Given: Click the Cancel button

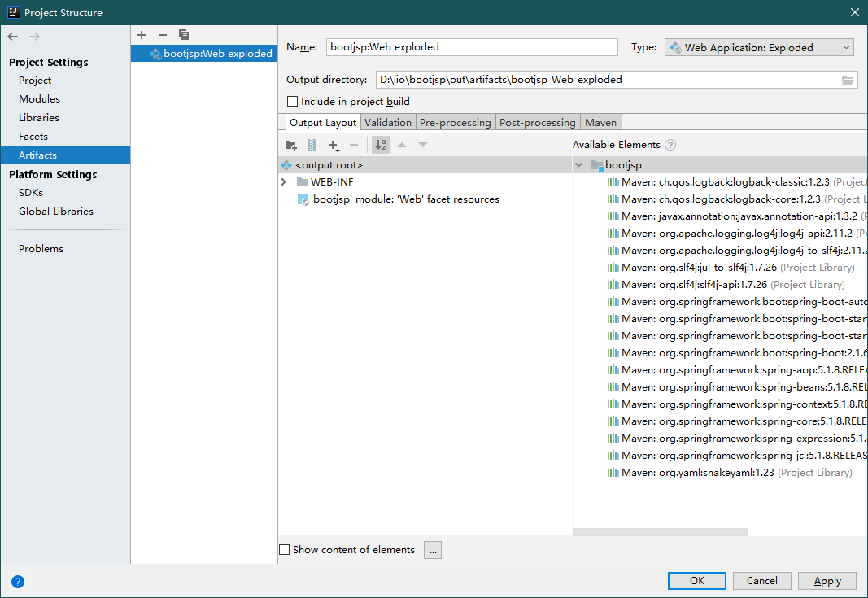Looking at the screenshot, I should pos(761,581).
